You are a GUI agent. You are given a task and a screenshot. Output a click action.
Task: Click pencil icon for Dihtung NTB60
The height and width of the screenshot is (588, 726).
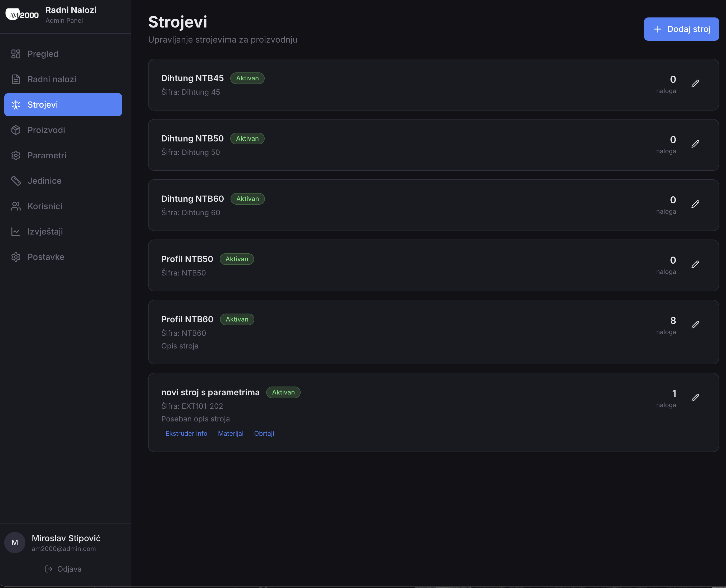pos(695,204)
